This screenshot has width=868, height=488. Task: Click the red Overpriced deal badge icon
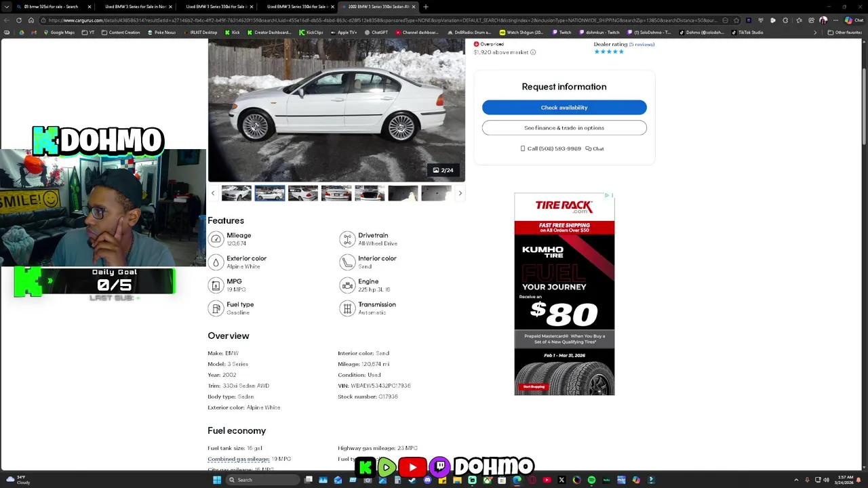click(476, 44)
